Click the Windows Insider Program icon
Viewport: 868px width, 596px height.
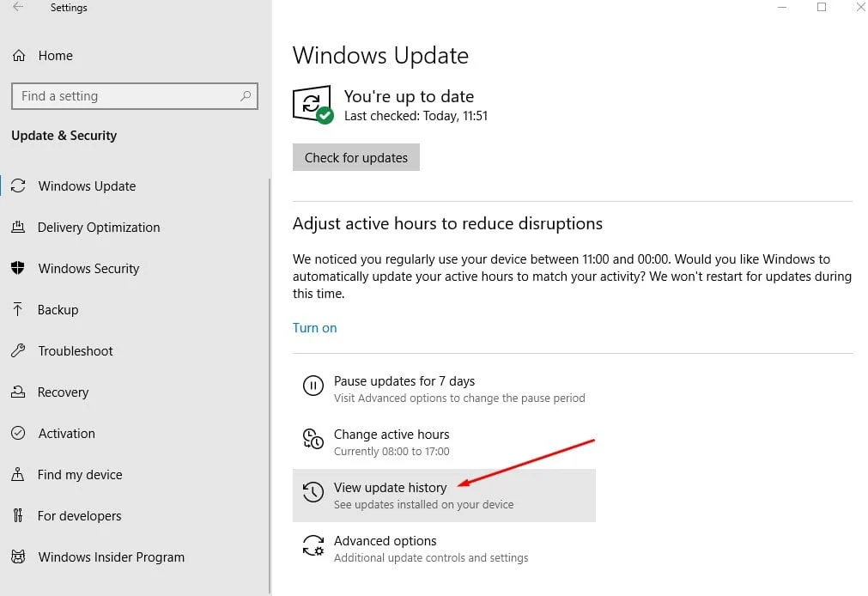coord(18,557)
